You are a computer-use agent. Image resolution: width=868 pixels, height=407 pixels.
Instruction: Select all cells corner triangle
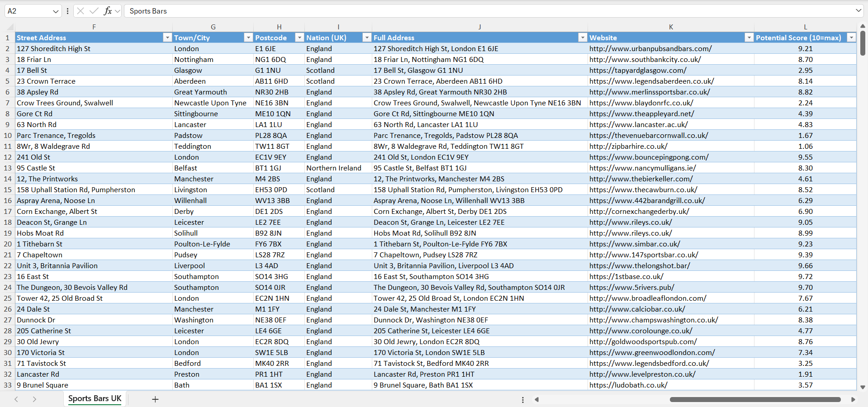coord(10,27)
